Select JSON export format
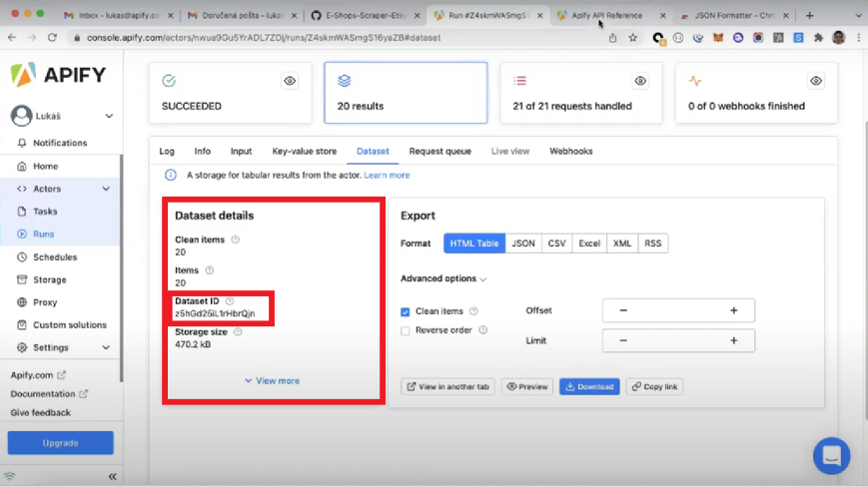This screenshot has height=487, width=868. [x=523, y=243]
